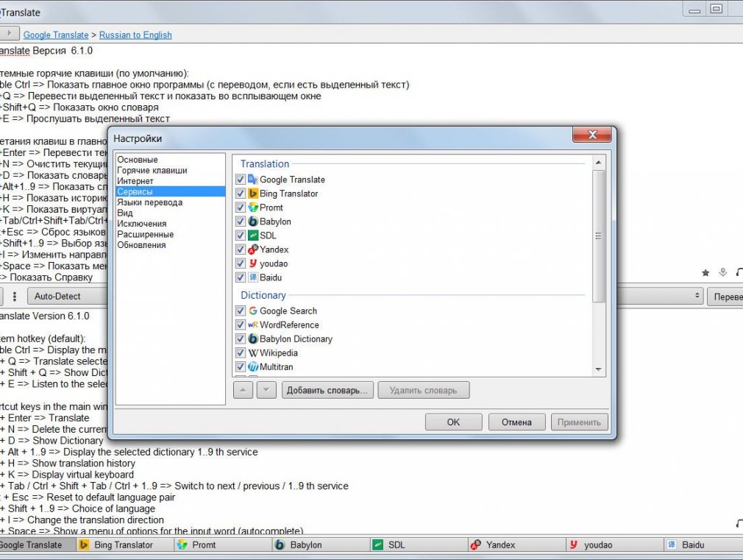
Task: Toggle the WordReference dictionary checkbox
Action: pos(241,325)
